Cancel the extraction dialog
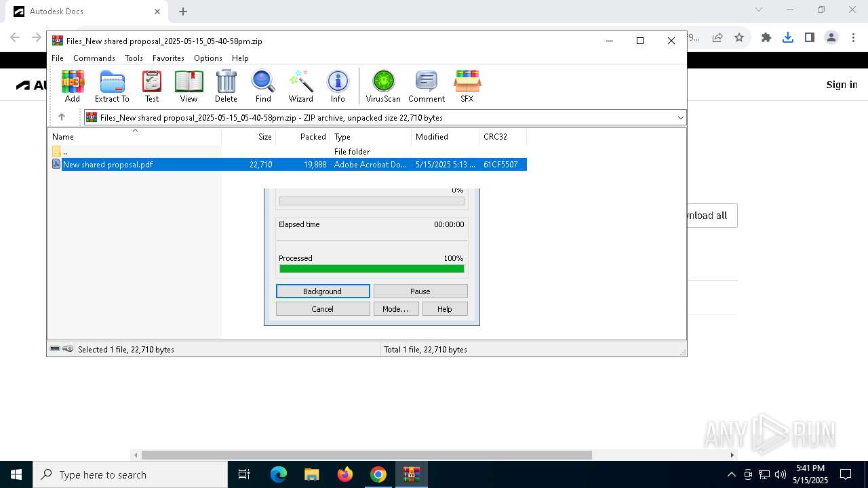868x488 pixels. [323, 309]
